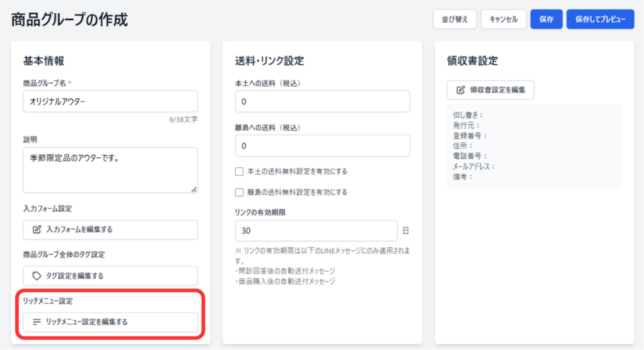
Task: Click inside the 説明 text area
Action: 111,169
